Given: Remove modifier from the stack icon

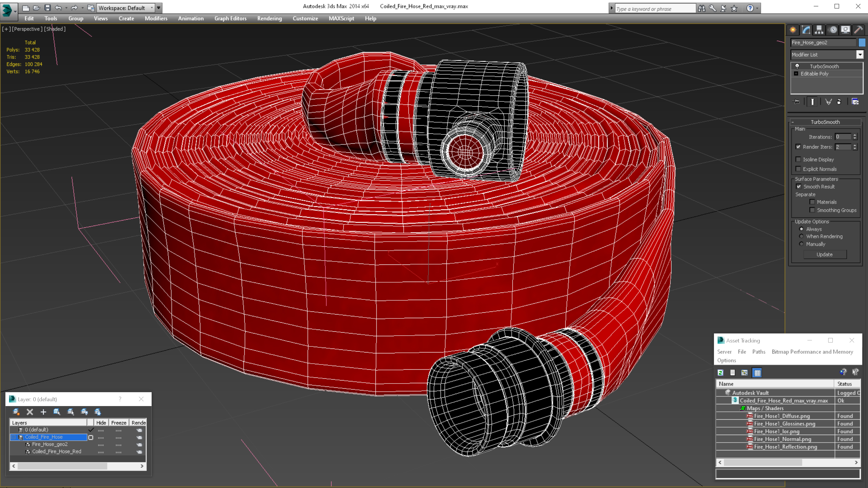Looking at the screenshot, I should (x=839, y=102).
